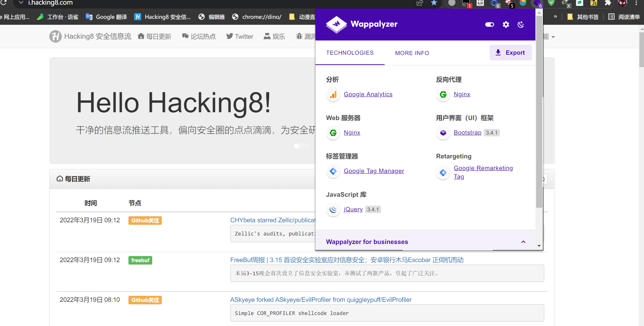Open the chrome://dino/ bookmark
The width and height of the screenshot is (644, 326).
pos(257,17)
